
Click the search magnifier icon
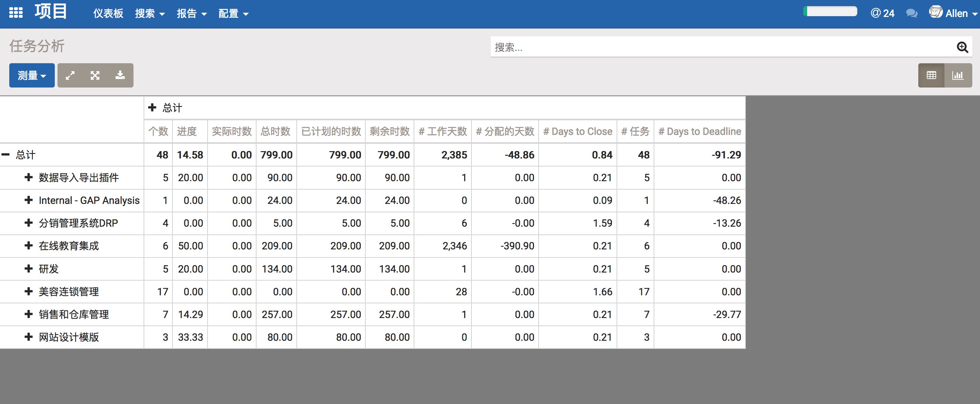(x=962, y=47)
